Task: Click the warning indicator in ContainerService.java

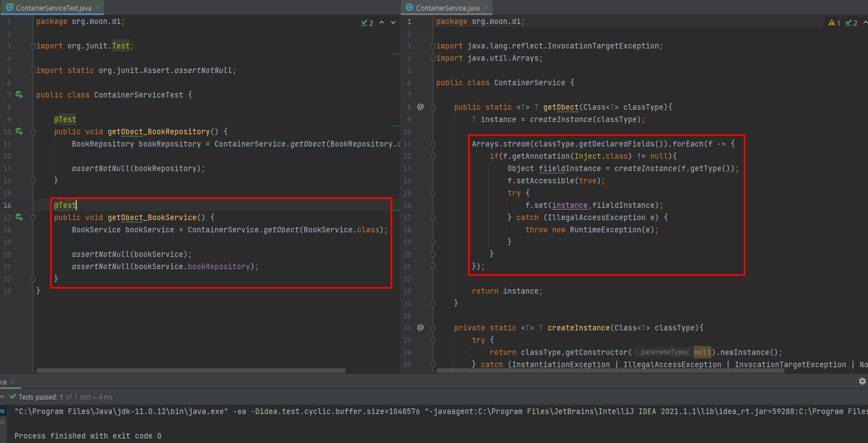Action: tap(835, 23)
